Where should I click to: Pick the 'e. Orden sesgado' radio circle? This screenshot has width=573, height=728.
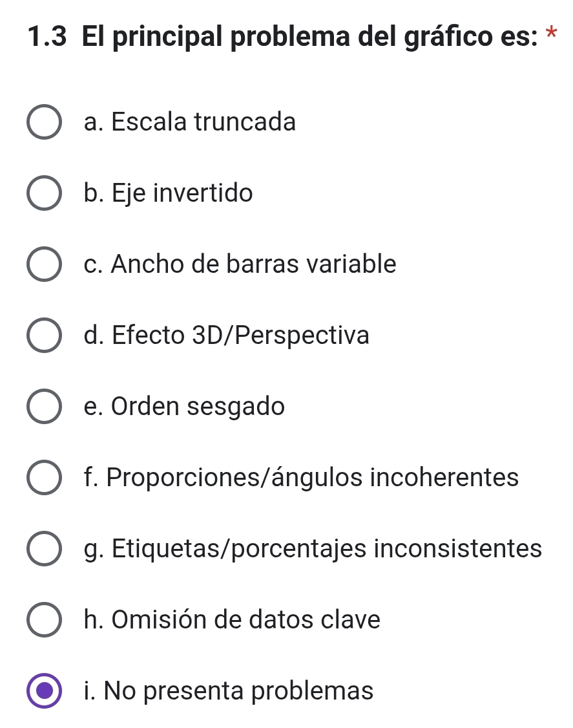coord(45,407)
